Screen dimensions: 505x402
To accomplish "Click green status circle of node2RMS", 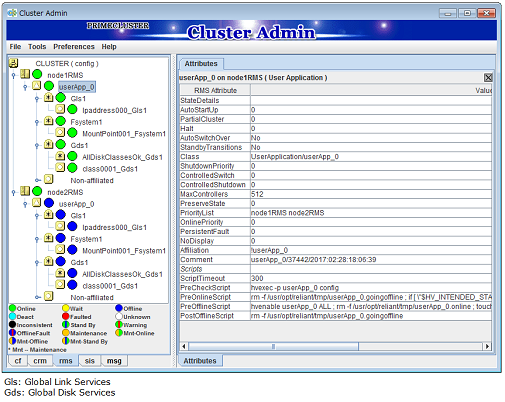I will pos(37,191).
